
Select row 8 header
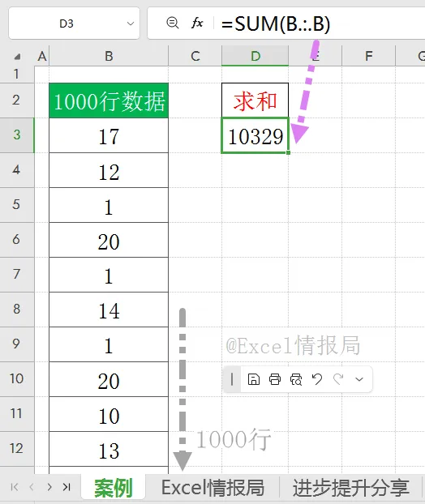(17, 310)
